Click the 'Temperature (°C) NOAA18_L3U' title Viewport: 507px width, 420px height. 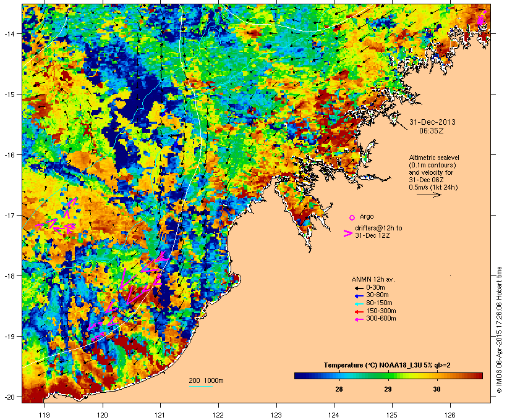click(368, 366)
